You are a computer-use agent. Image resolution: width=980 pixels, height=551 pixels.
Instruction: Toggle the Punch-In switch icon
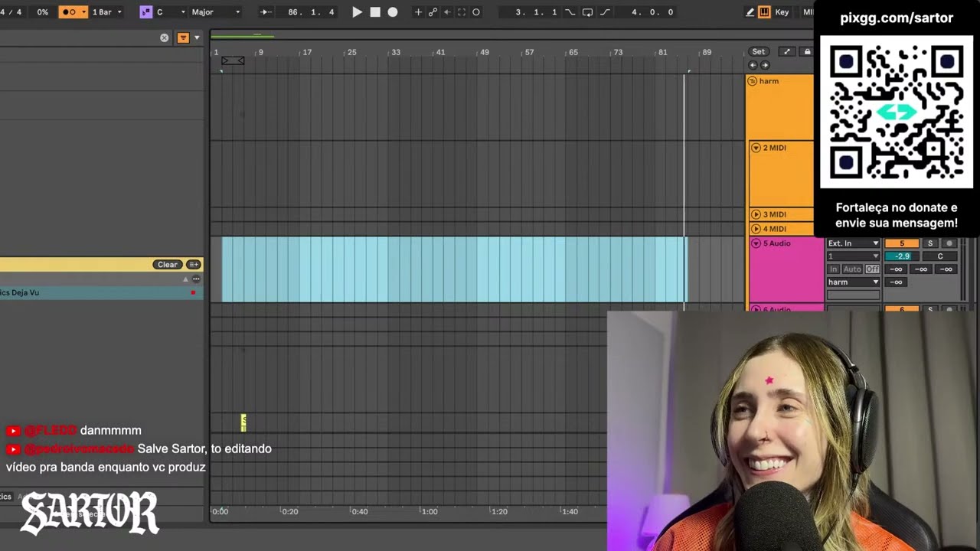[570, 12]
